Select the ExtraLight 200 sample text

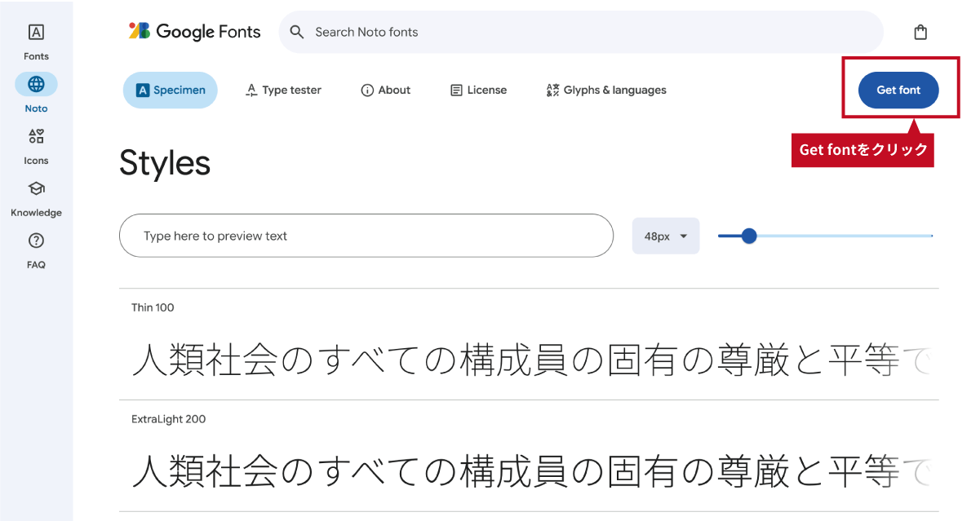click(522, 470)
